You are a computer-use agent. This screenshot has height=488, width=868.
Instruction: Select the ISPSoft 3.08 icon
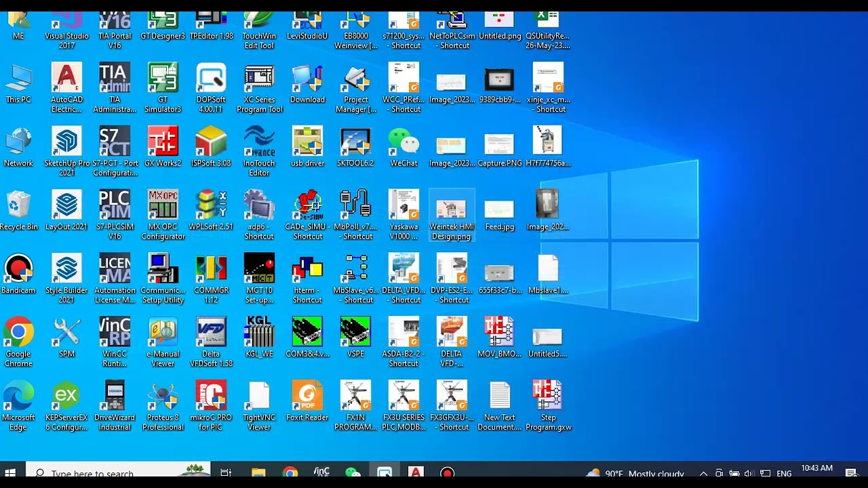click(x=211, y=147)
